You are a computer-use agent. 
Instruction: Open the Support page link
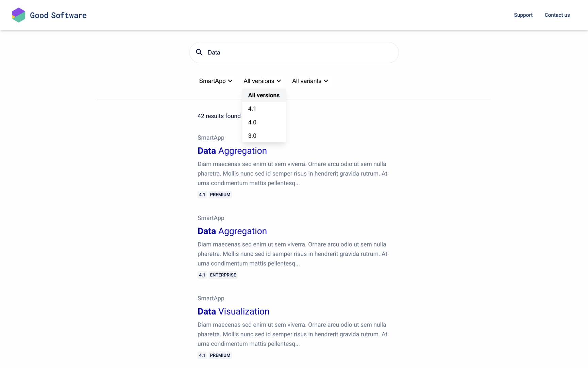coord(523,15)
